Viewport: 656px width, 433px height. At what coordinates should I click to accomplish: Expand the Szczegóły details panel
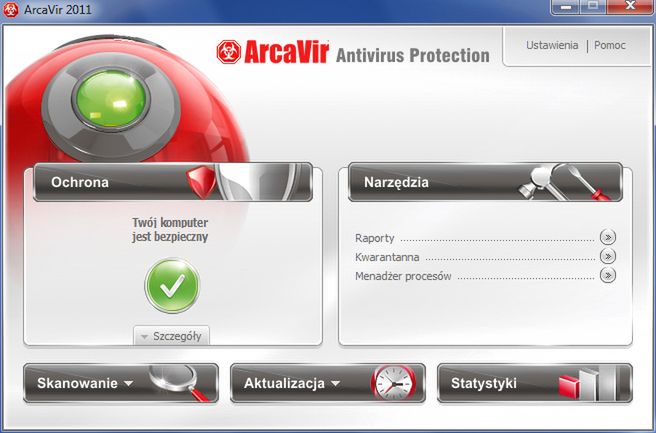[172, 336]
